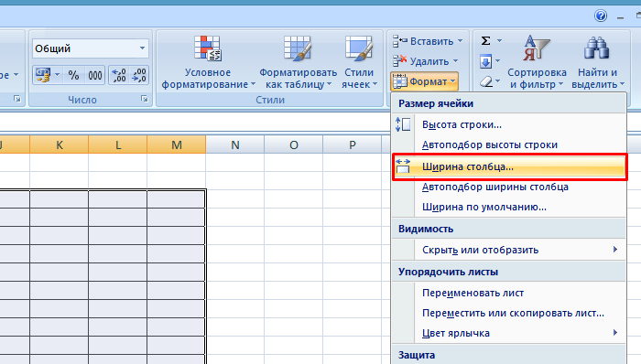641x364 pixels.
Task: Choose Автоподбор ширины столбца
Action: pyautogui.click(x=508, y=187)
